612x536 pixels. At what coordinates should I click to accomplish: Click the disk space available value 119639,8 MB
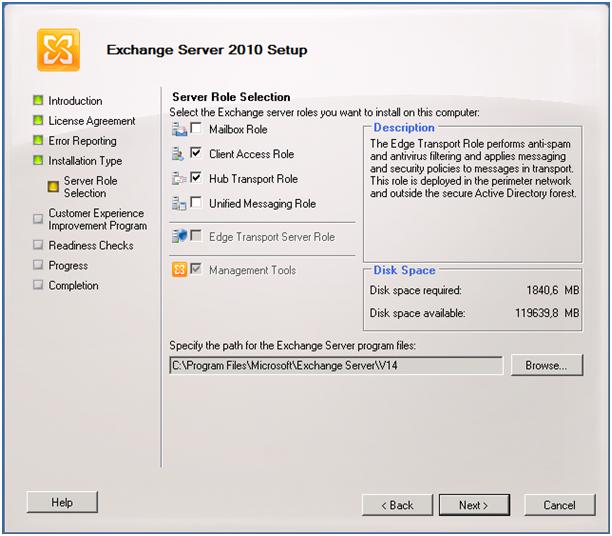[x=547, y=313]
